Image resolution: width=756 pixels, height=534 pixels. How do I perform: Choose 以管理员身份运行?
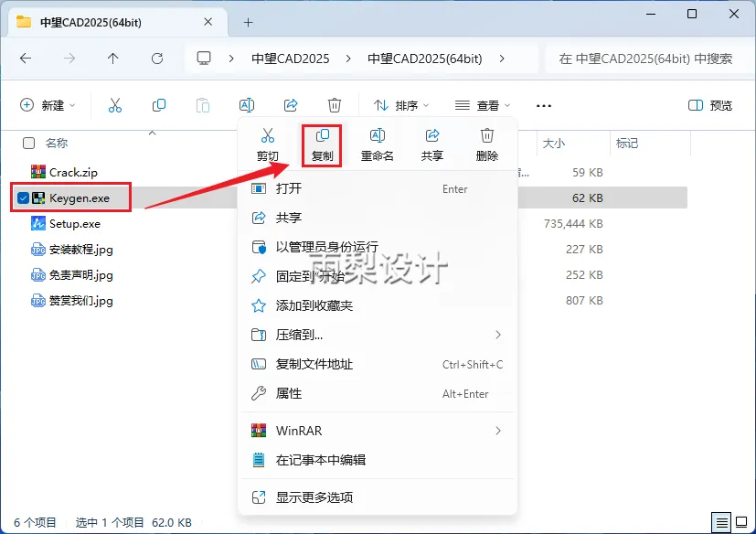[378, 247]
